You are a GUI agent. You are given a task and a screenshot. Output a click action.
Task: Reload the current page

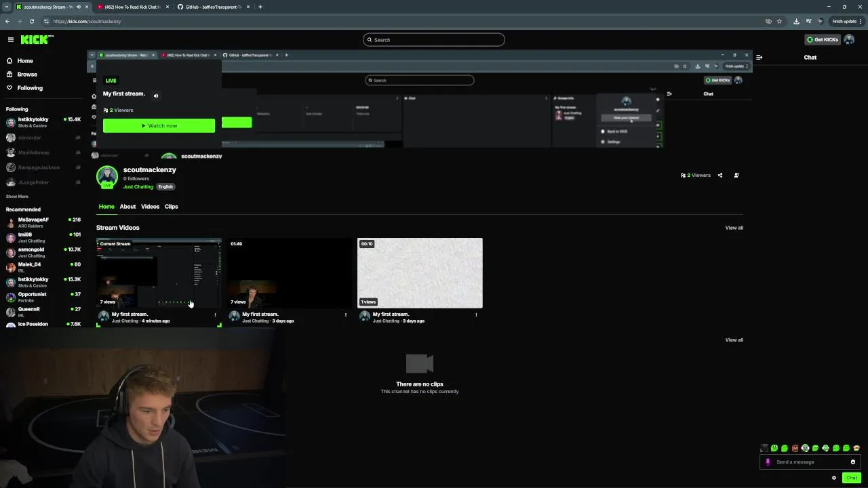31,21
